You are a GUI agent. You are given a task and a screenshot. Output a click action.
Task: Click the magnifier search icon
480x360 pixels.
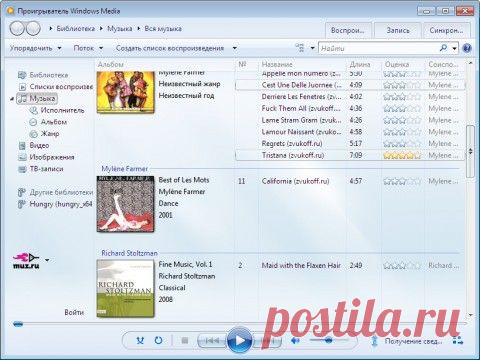(443, 48)
